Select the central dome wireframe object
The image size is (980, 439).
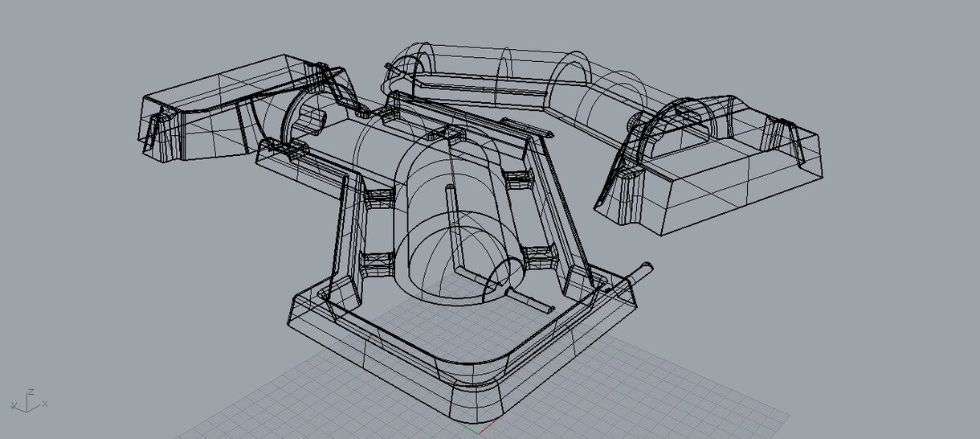click(x=458, y=219)
